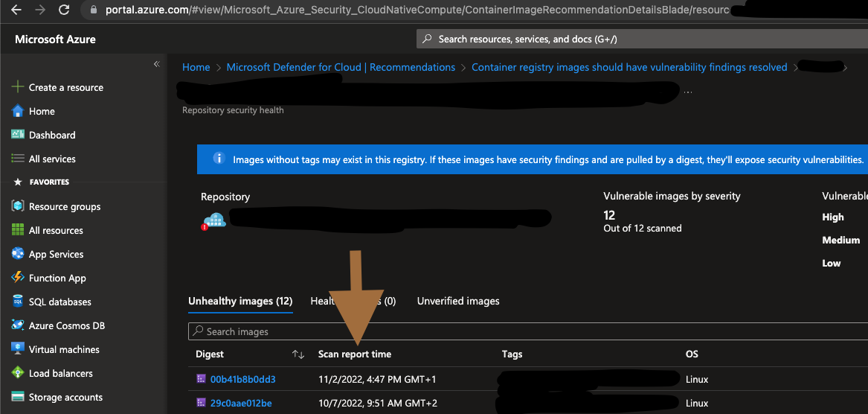
Task: Open the Container registry images recommendation breadcrumb
Action: point(629,67)
